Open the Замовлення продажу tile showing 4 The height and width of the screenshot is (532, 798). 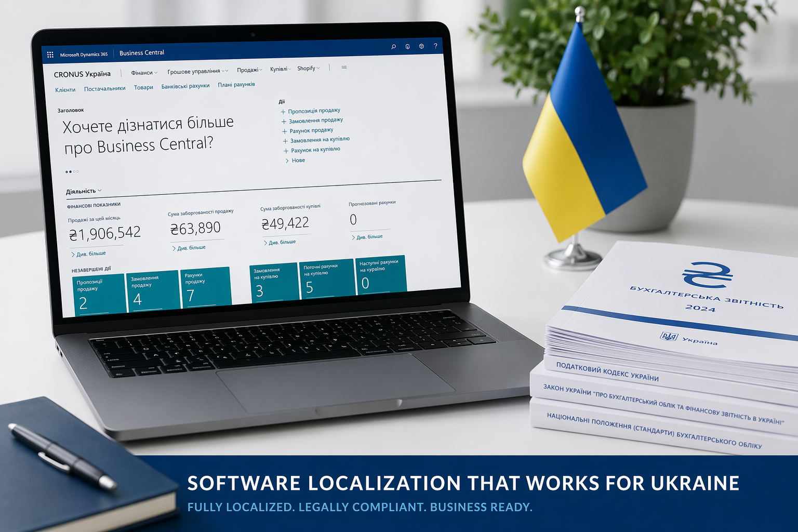click(x=152, y=290)
